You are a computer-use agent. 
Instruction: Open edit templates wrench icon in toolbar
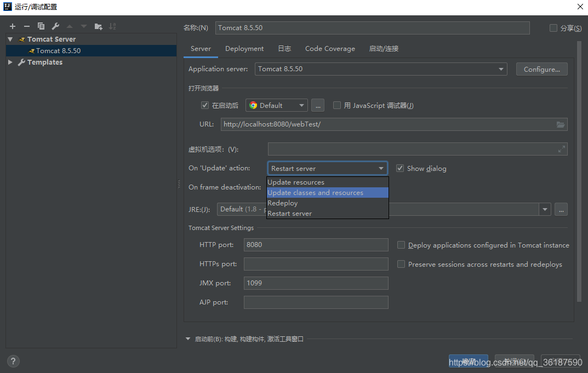(x=55, y=26)
